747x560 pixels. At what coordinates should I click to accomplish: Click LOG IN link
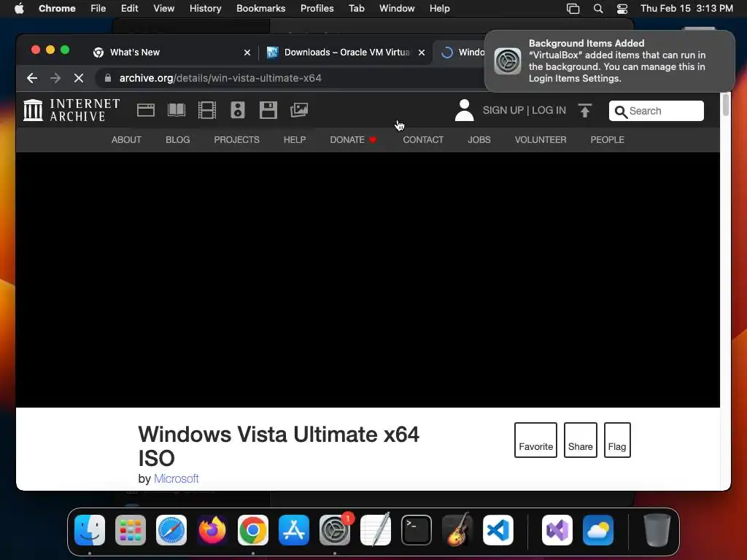tap(549, 110)
